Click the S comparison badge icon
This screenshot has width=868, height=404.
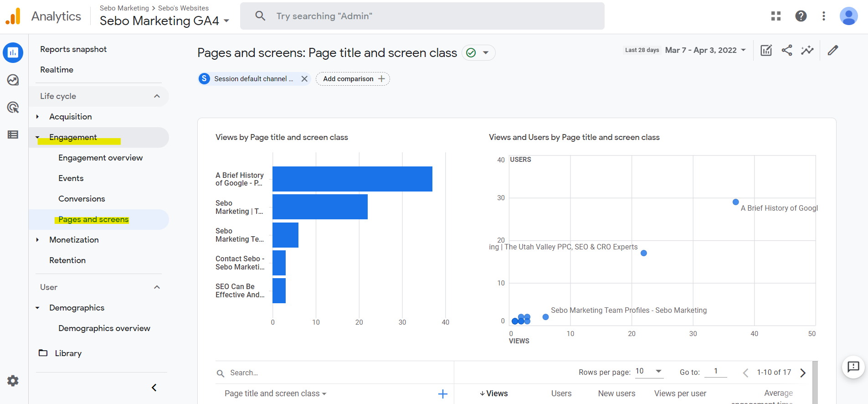coord(204,79)
